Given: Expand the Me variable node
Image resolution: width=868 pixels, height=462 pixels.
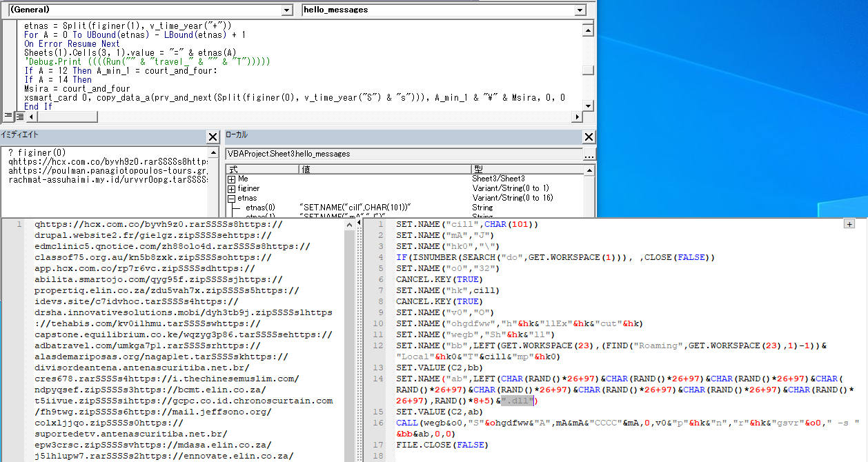Looking at the screenshot, I should pos(232,179).
